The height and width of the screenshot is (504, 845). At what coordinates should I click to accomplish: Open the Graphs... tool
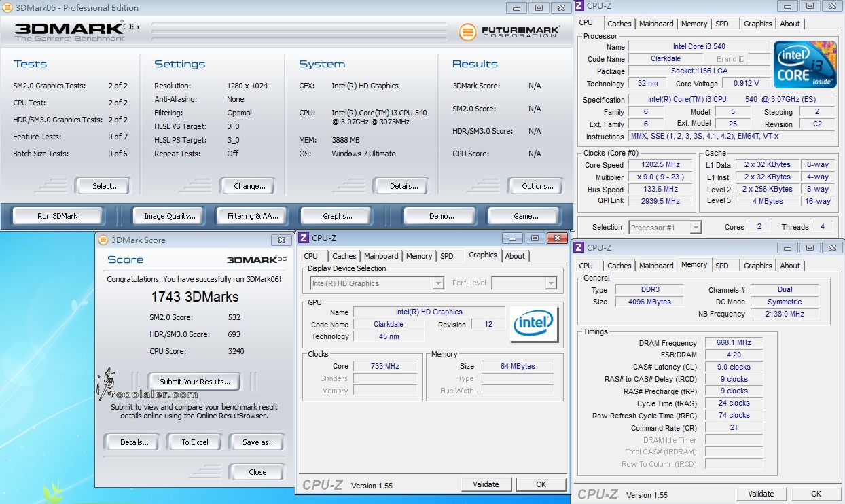pos(338,216)
